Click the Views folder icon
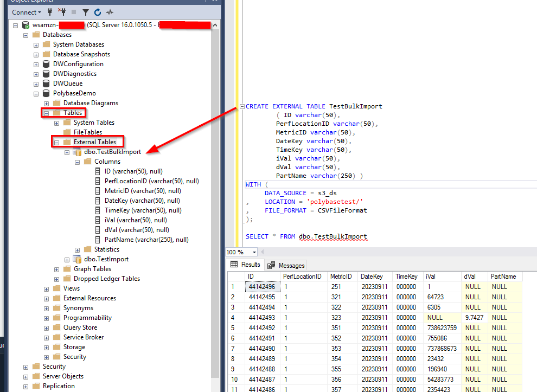The image size is (537, 392). pos(56,288)
